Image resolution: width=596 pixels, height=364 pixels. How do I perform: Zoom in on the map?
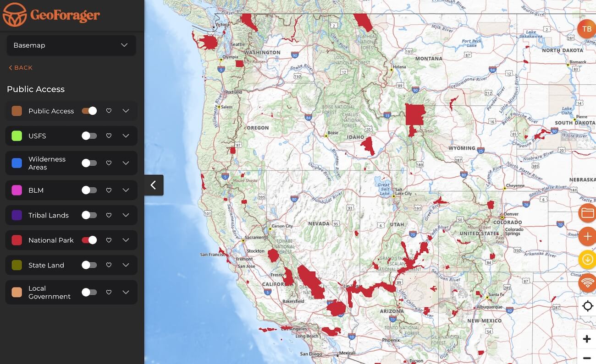(x=586, y=339)
